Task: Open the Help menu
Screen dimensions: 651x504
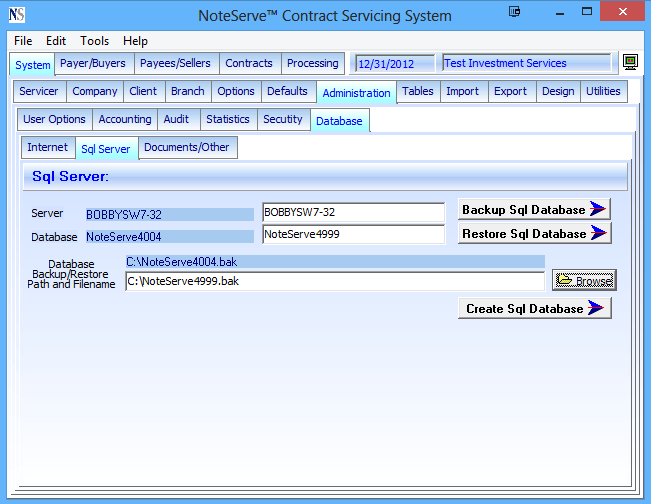Action: coord(135,41)
